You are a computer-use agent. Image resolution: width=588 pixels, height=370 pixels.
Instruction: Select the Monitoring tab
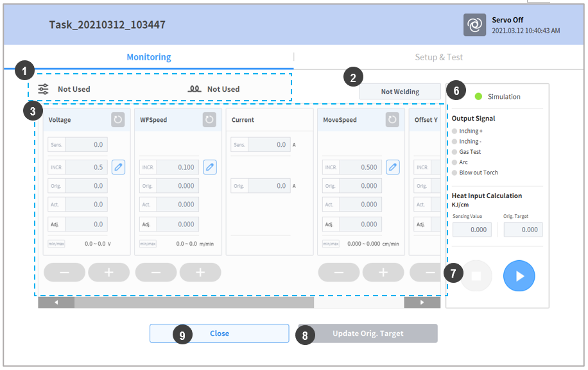click(x=148, y=57)
